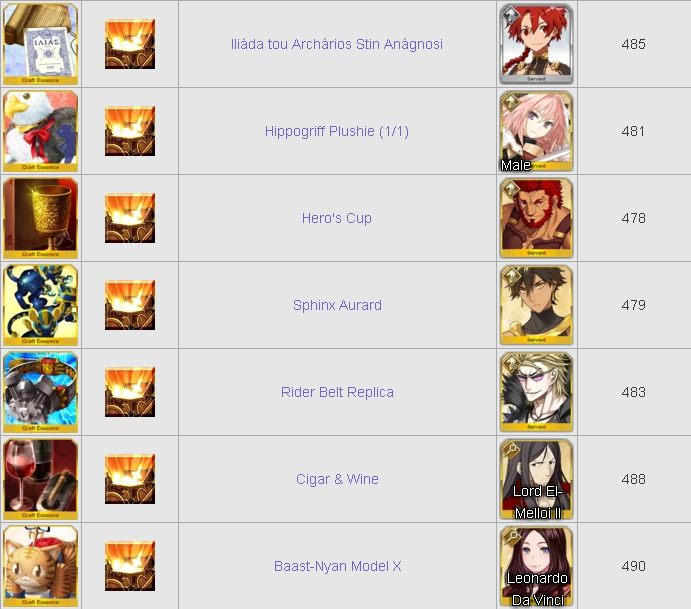Open the Cigar & Wine link
691x609 pixels.
pos(337,479)
